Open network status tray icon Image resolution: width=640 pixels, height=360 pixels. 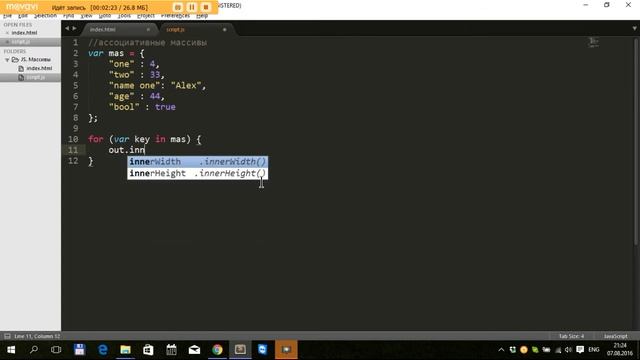pos(558,350)
